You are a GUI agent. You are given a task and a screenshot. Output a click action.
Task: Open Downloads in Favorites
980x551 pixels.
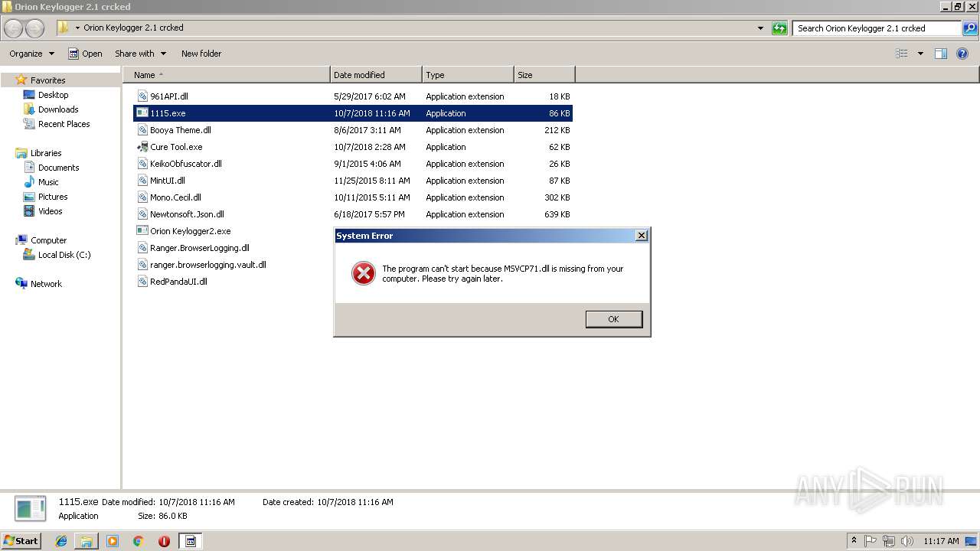click(58, 109)
